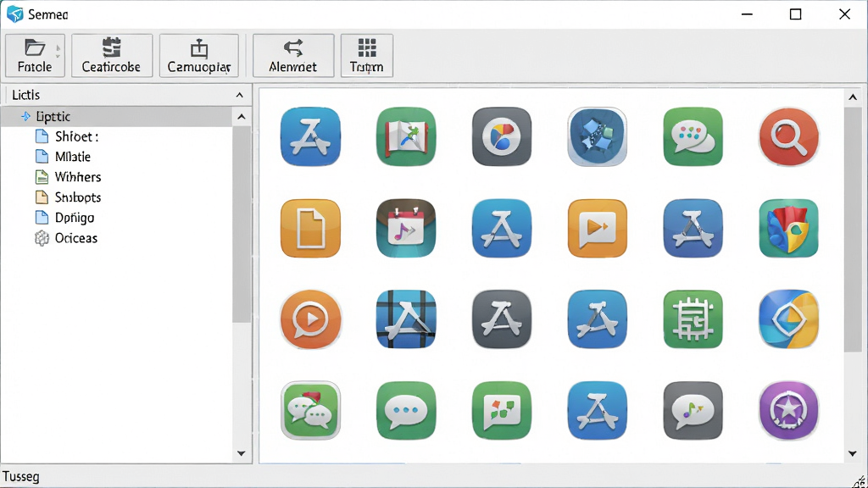Click the gray bubble with music note
This screenshot has height=488, width=868.
tap(693, 411)
